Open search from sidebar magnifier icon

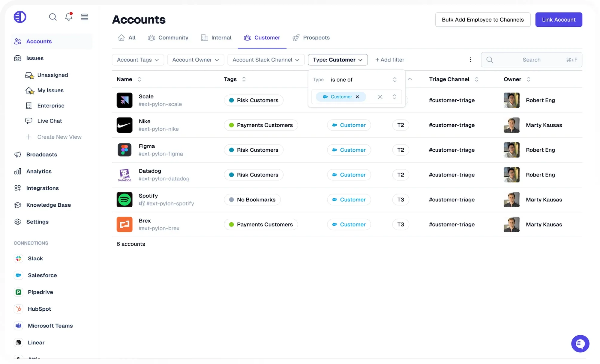[53, 17]
